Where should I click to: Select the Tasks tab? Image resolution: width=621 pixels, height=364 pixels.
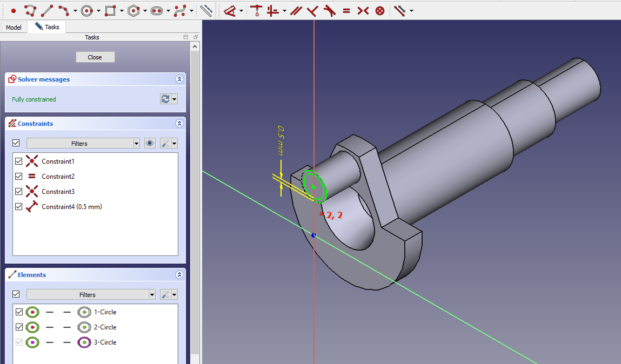point(47,27)
